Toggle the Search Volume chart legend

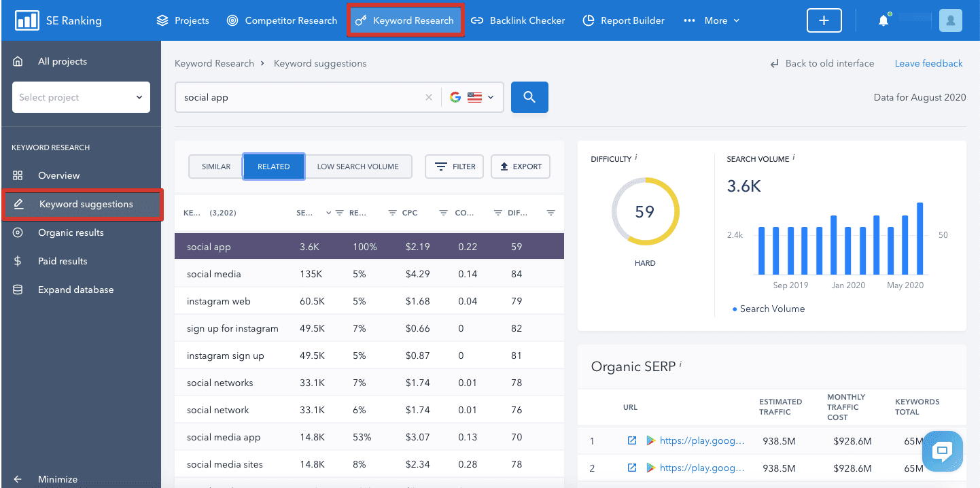pos(769,309)
